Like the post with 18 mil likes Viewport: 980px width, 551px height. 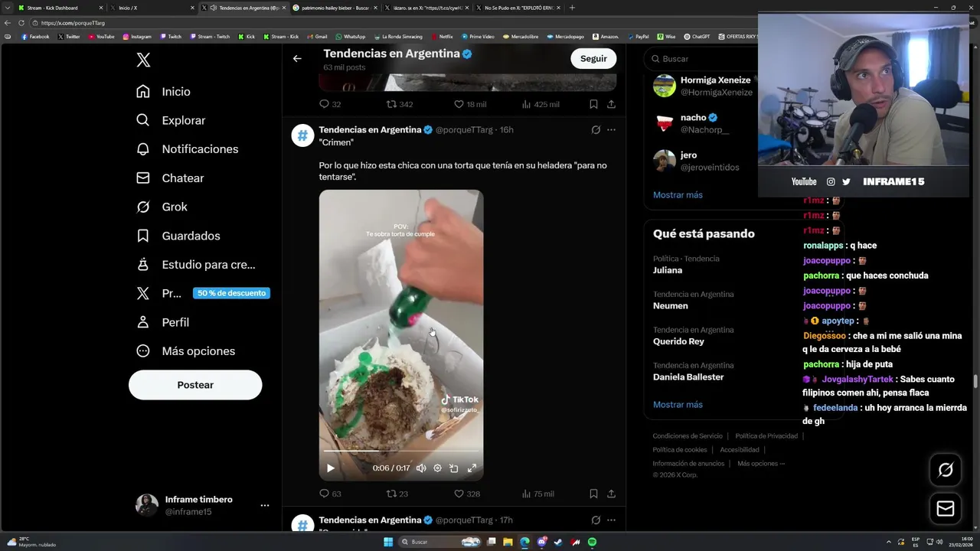459,104
